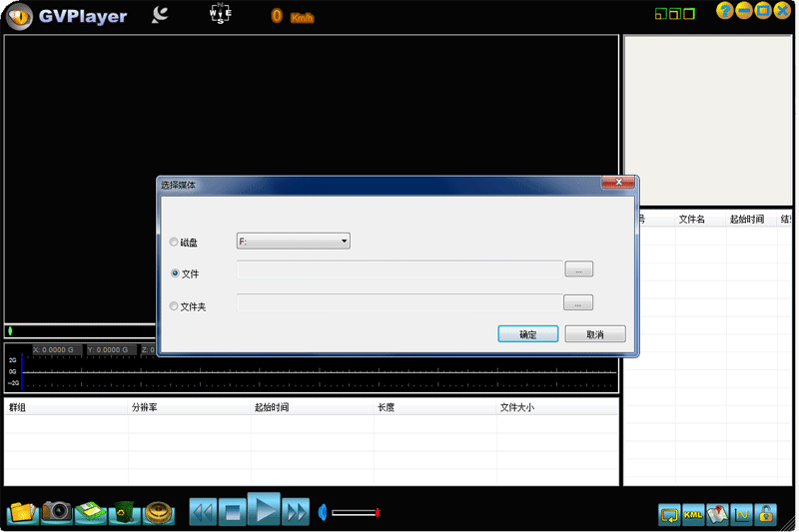The image size is (799, 532).
Task: Click the fast-forward button
Action: pyautogui.click(x=296, y=512)
